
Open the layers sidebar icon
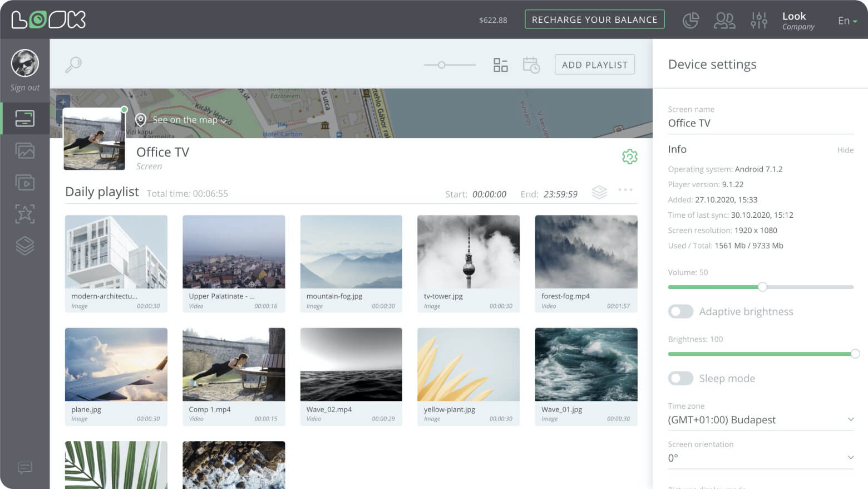click(x=25, y=246)
